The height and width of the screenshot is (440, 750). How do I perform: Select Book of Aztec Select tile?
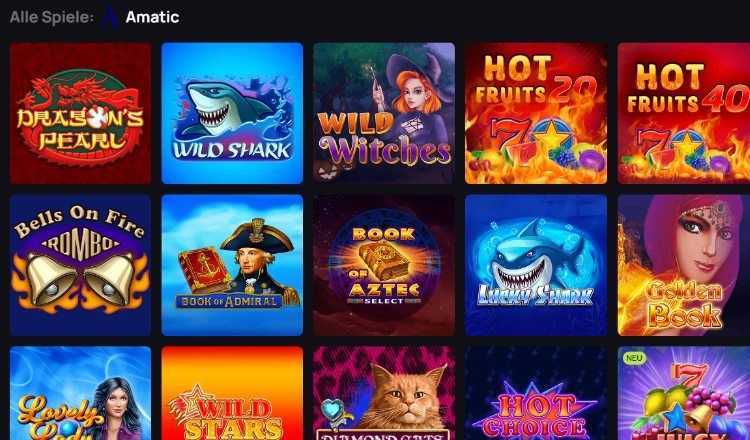[384, 265]
